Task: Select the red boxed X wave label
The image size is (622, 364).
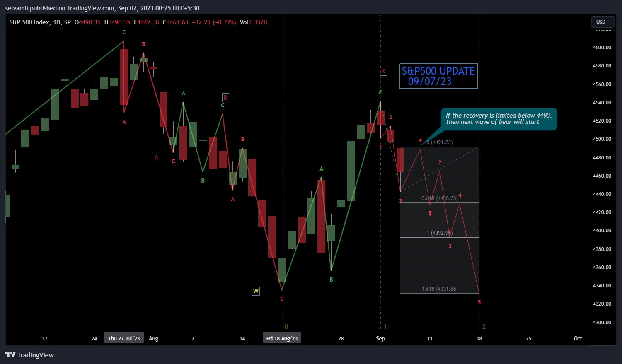Action: click(383, 71)
